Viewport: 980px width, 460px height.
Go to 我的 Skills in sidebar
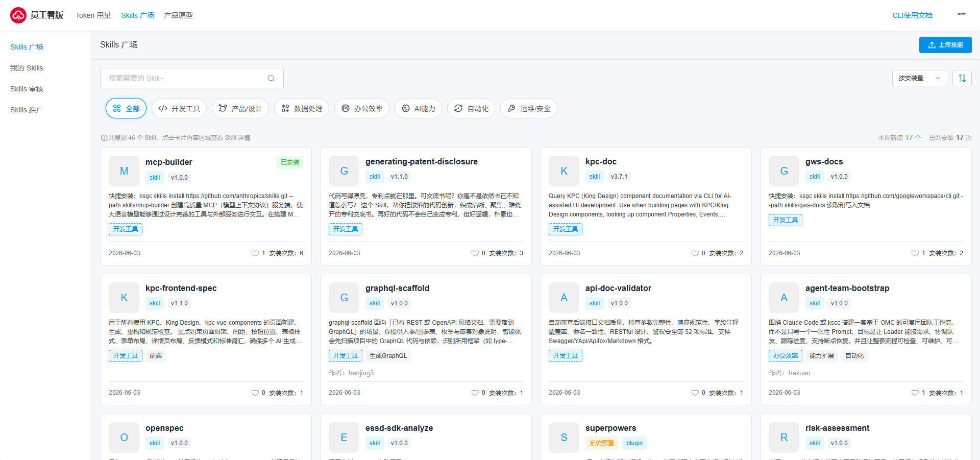(x=27, y=68)
